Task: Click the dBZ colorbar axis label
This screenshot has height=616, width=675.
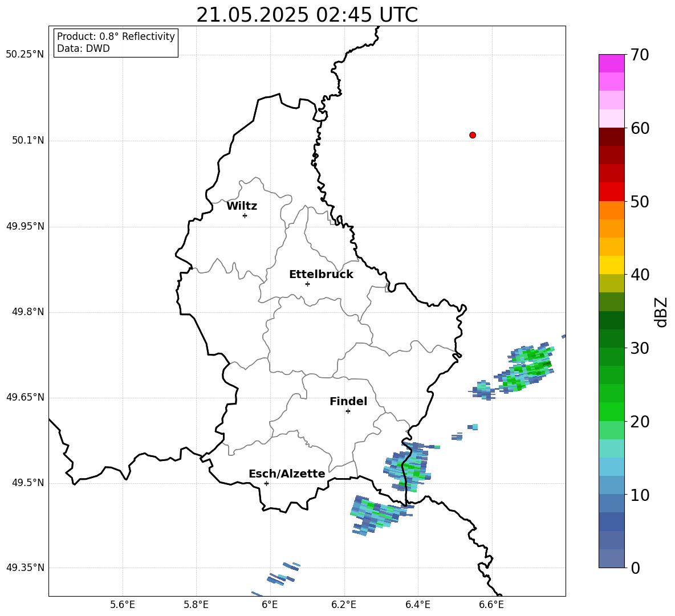Action: tap(661, 312)
